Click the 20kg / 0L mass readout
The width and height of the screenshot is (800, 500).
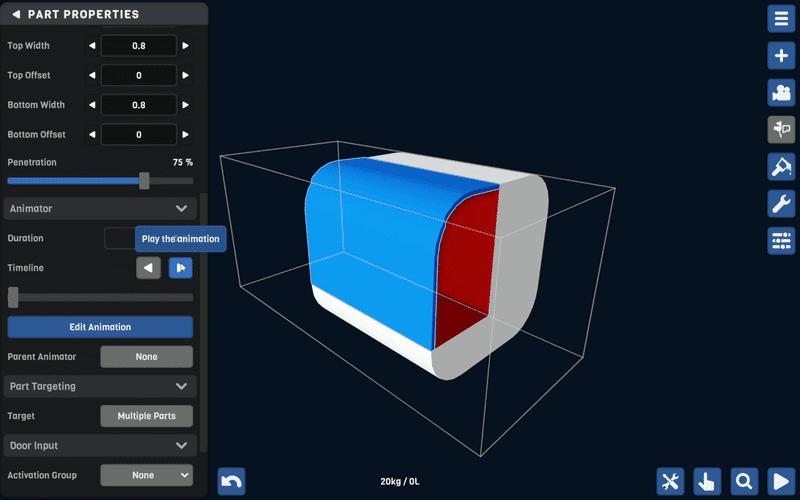coord(399,481)
